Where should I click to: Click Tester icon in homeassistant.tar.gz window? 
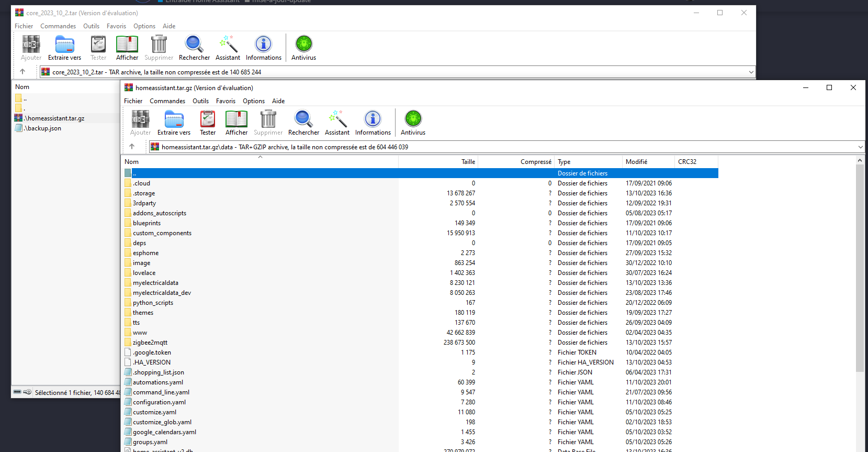(208, 119)
